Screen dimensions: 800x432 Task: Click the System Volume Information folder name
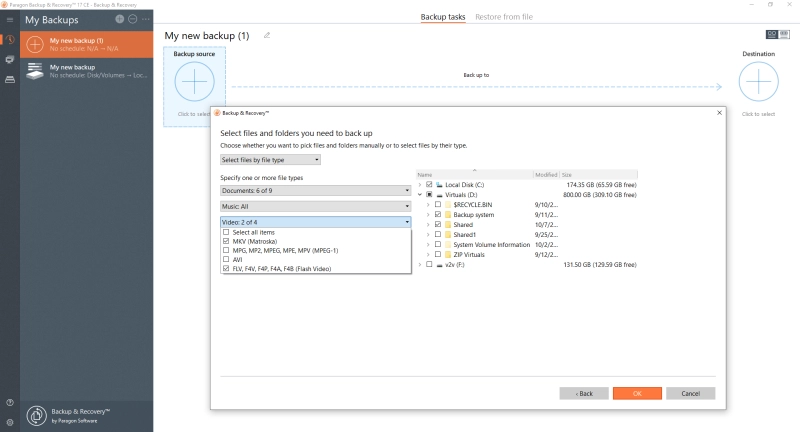pos(492,245)
